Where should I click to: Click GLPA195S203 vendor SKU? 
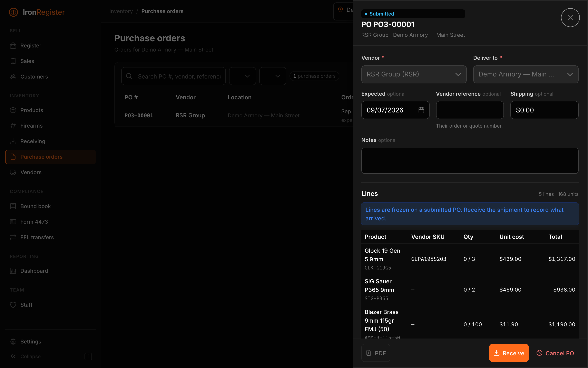click(429, 259)
